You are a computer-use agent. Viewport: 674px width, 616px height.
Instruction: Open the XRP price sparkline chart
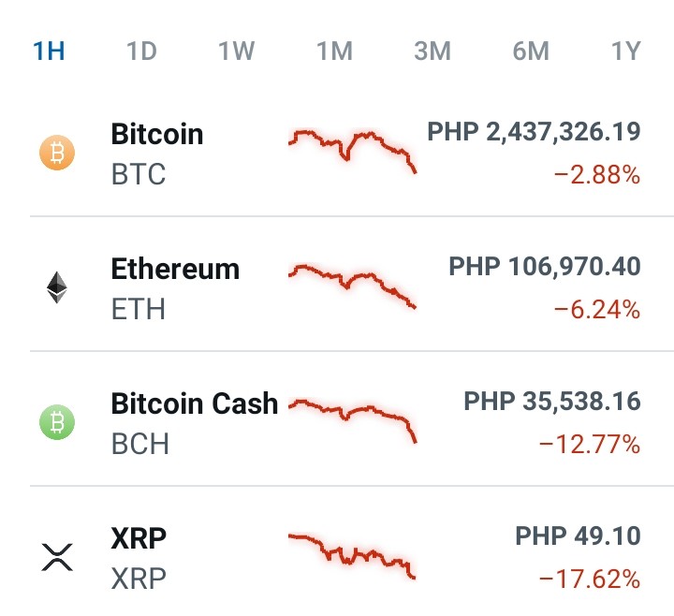(x=352, y=556)
